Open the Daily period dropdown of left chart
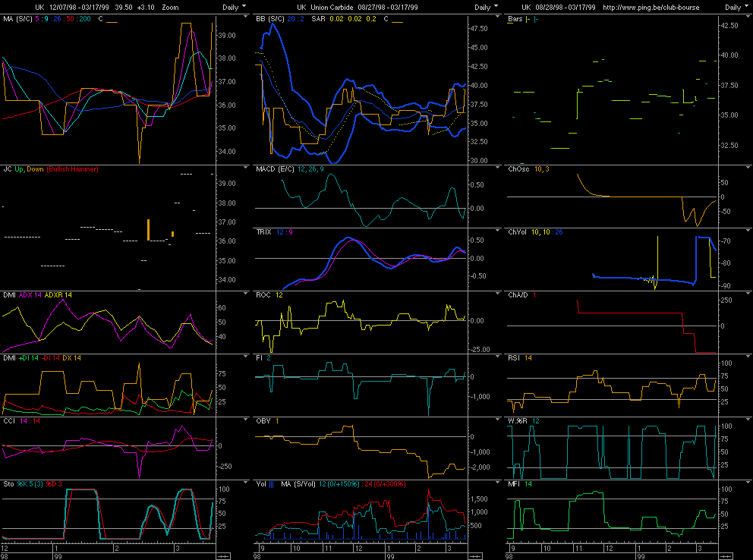This screenshot has height=560, width=753. pyautogui.click(x=235, y=7)
